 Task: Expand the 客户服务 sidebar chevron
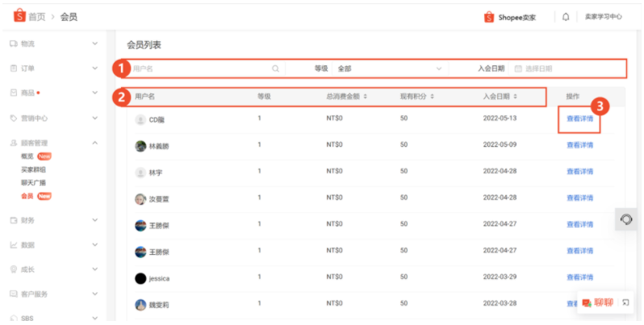95,294
